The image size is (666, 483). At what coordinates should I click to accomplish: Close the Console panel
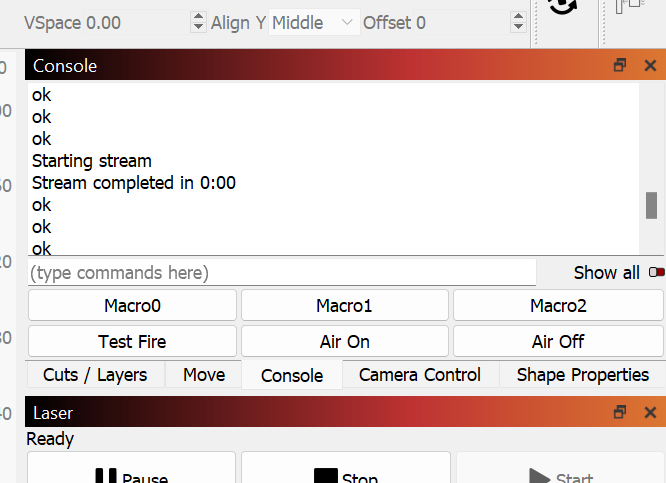650,66
